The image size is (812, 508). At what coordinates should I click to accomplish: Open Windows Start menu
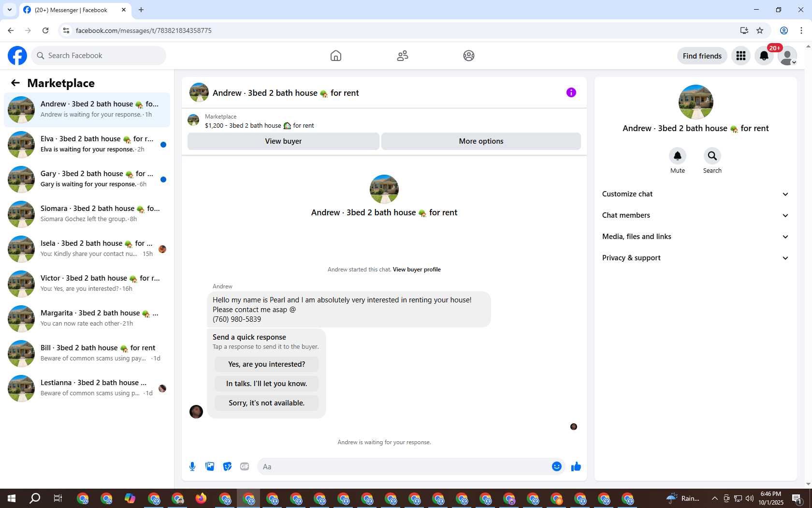click(x=12, y=498)
